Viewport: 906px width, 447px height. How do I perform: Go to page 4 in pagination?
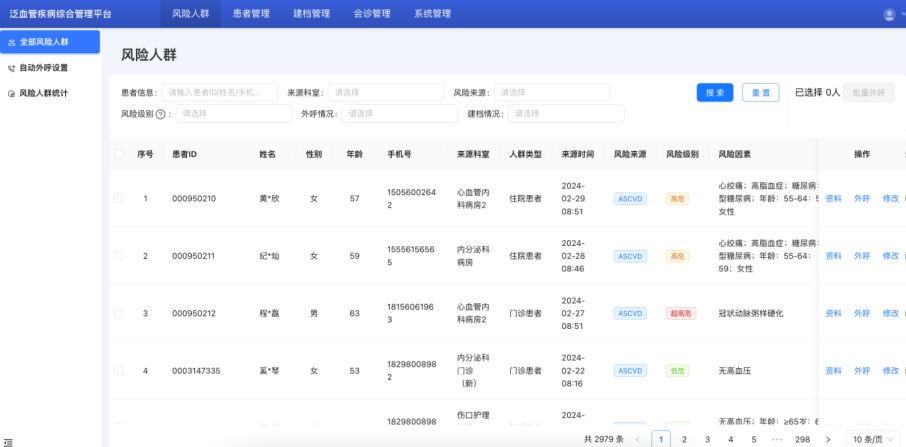(x=730, y=439)
